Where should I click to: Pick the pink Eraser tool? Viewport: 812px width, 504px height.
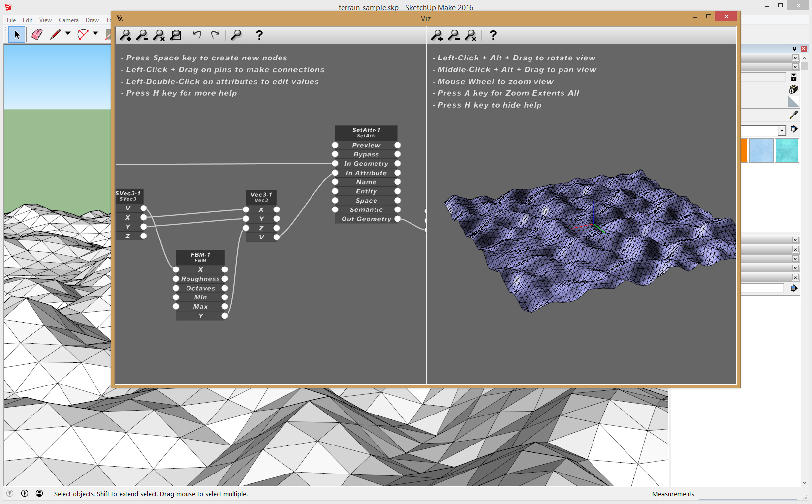tap(37, 34)
